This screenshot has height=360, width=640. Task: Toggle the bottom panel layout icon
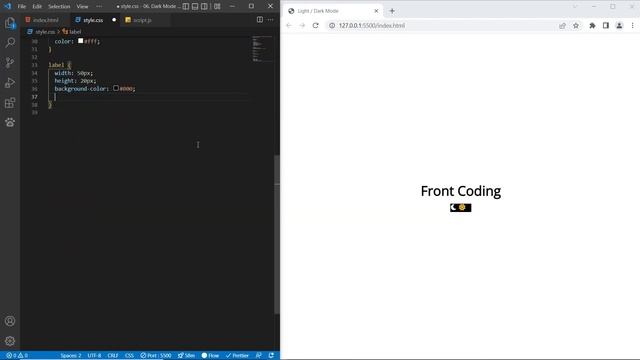coord(195,6)
